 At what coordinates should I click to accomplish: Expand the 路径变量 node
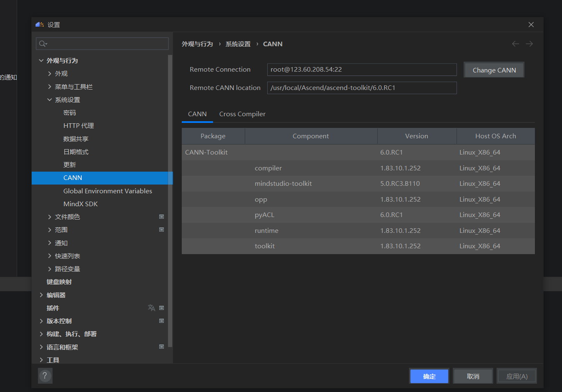tap(50, 269)
